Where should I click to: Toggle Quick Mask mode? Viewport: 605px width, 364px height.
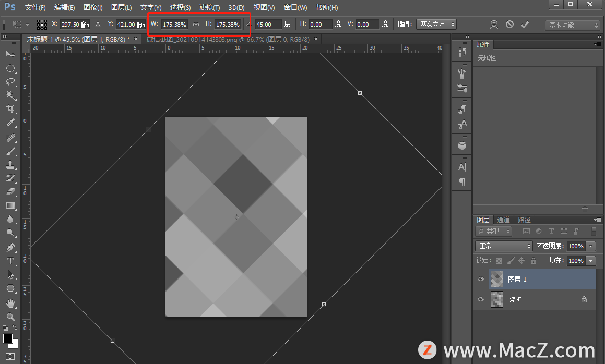pos(10,356)
